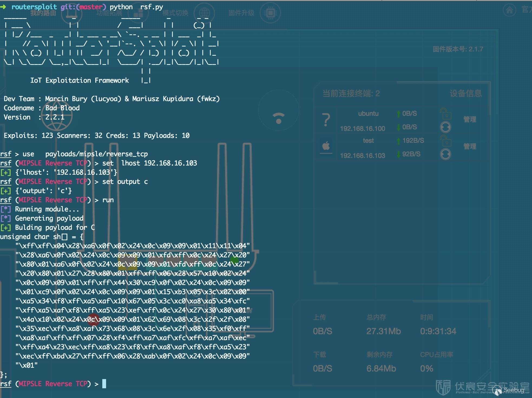This screenshot has width=532, height=398.
Task: Click 'python rsf.py' command in terminal
Action: click(x=136, y=7)
